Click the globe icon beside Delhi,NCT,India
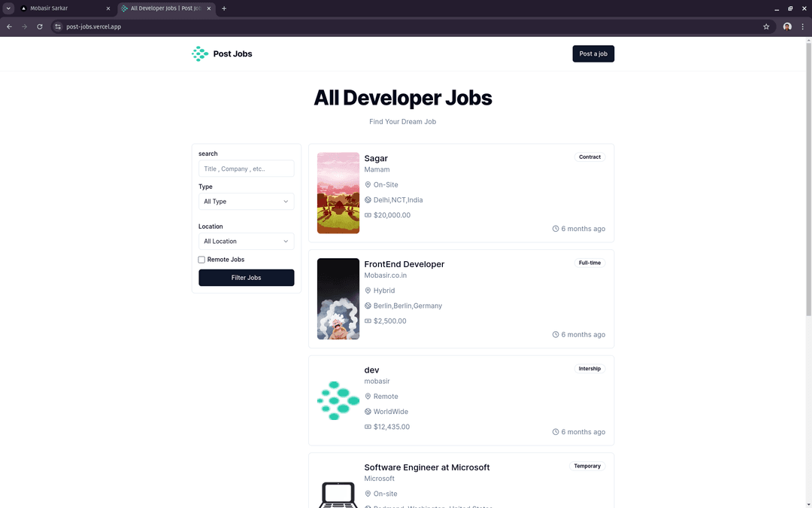This screenshot has height=508, width=812. [x=368, y=199]
